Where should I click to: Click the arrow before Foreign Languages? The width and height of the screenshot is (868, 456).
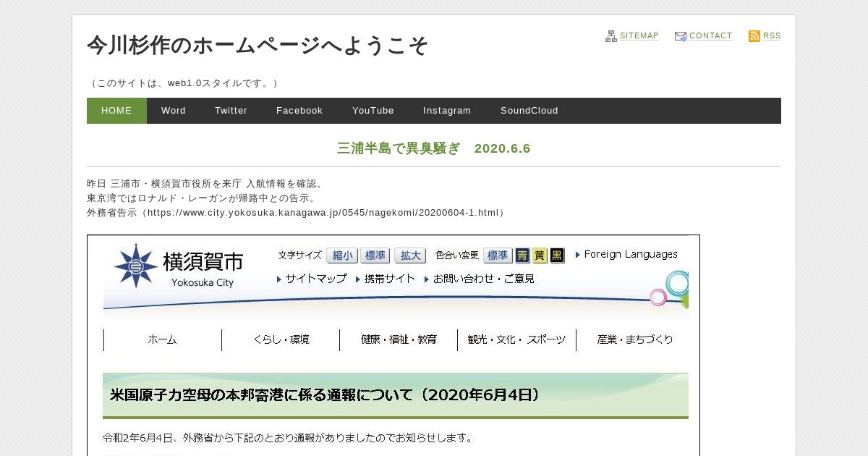(578, 255)
